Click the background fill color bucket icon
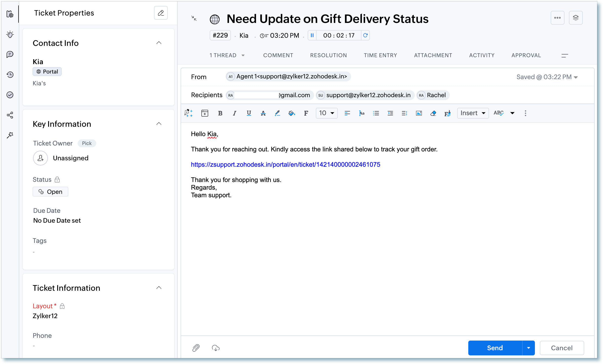The width and height of the screenshot is (603, 364). click(292, 113)
